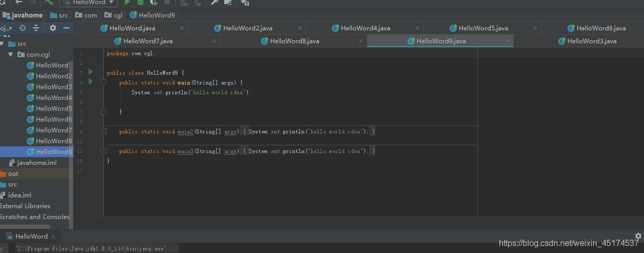644x253 pixels.
Task: Run the program with the green Run icon
Action: (128, 3)
